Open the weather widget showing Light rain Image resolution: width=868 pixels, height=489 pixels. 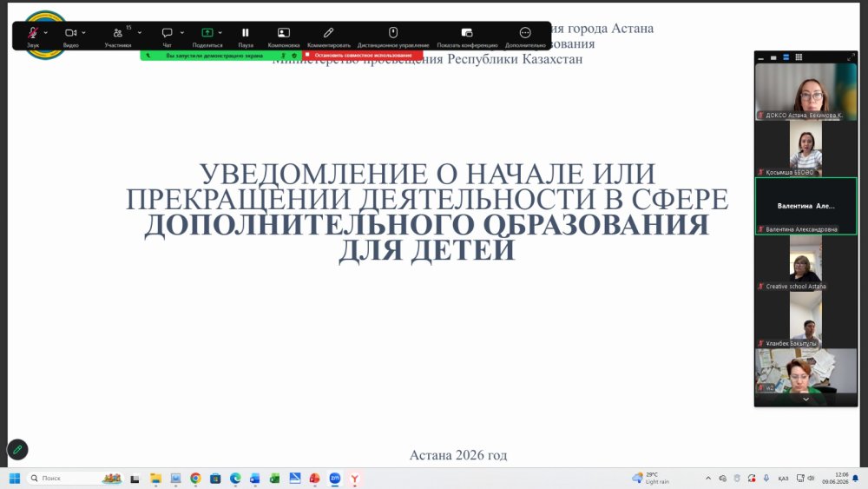(x=652, y=479)
